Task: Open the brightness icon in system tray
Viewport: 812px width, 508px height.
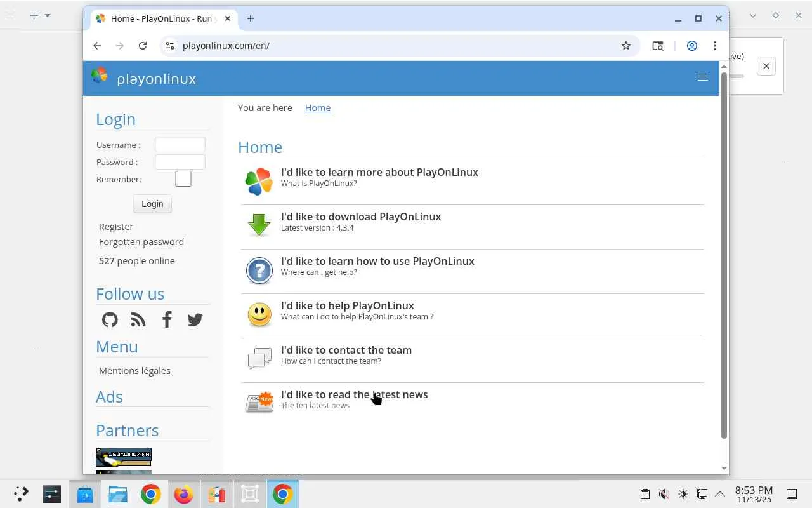Action: 683,494
